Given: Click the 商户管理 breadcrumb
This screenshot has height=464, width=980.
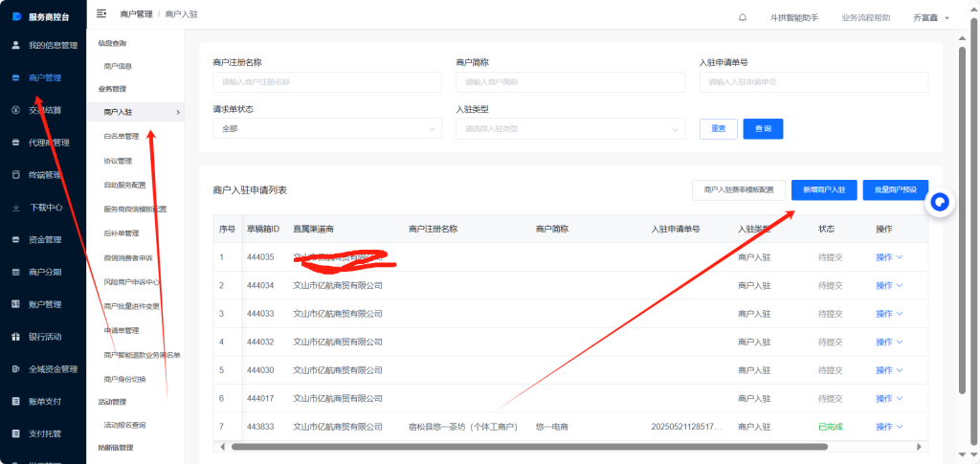Looking at the screenshot, I should [136, 13].
